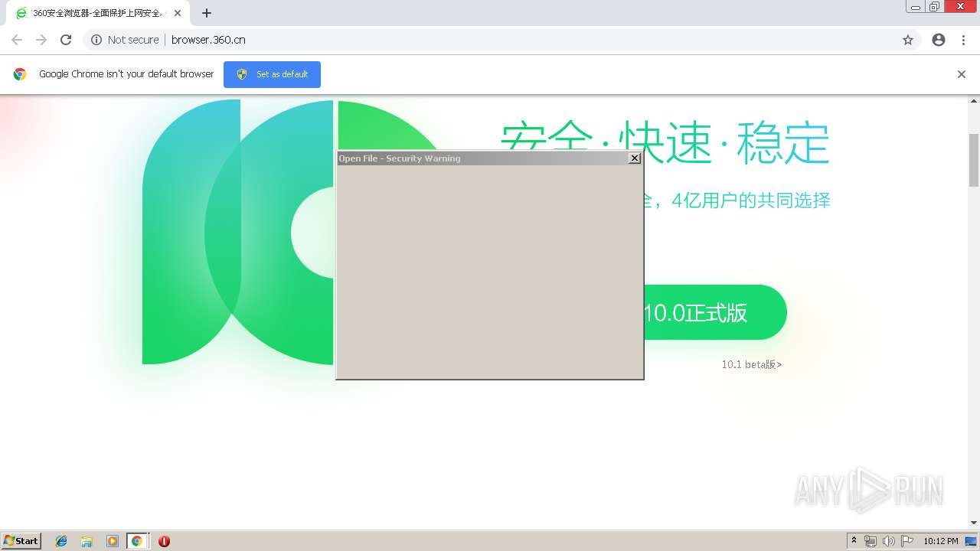This screenshot has height=551, width=980.
Task: Close the Open File Security Warning dialog
Action: [634, 158]
